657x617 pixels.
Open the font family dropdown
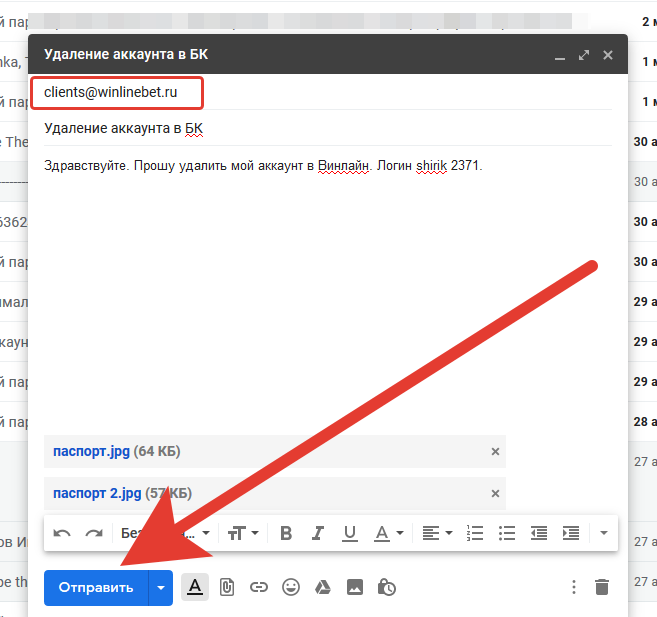pos(166,533)
